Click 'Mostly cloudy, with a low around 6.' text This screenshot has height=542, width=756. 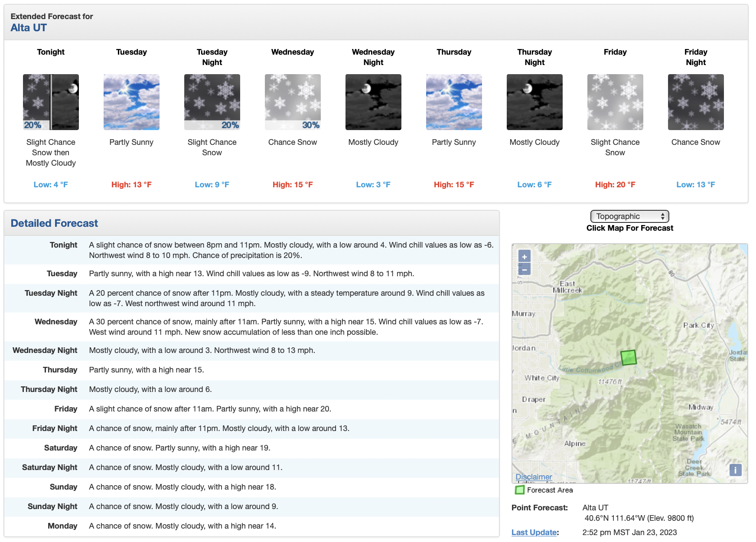coord(150,389)
